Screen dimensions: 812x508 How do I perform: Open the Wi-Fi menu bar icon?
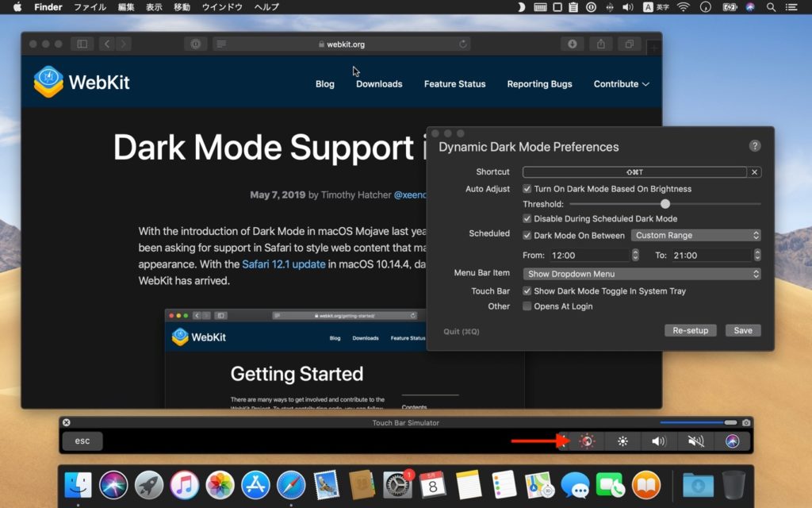[684, 7]
